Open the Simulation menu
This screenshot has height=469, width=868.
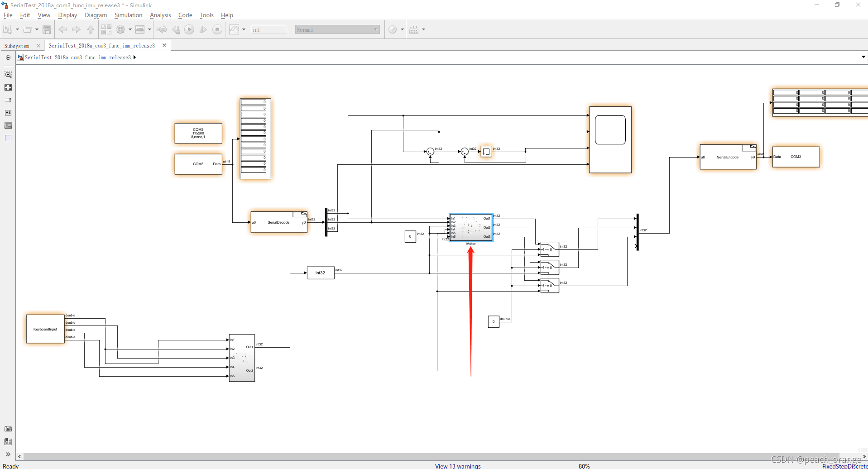pos(128,15)
